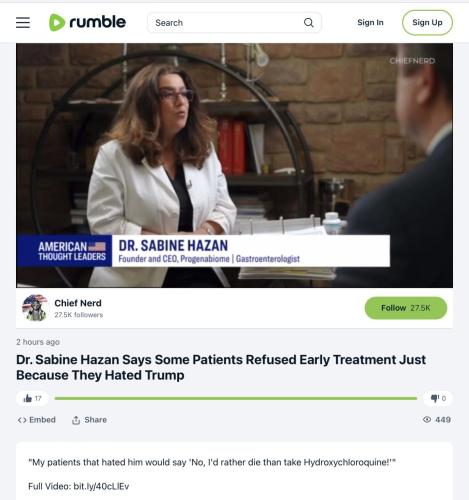Viewport: 469px width, 500px height.
Task: Click the Rumble logo
Action: click(x=87, y=22)
